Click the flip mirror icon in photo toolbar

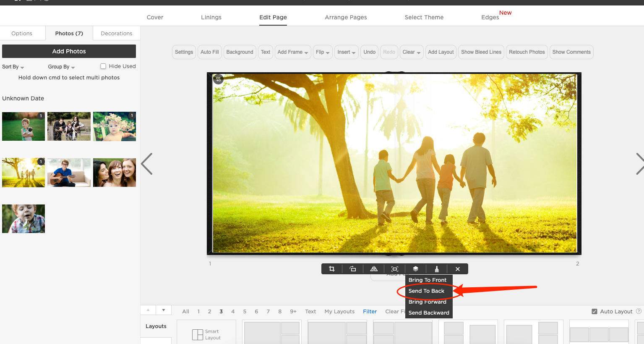[374, 269]
